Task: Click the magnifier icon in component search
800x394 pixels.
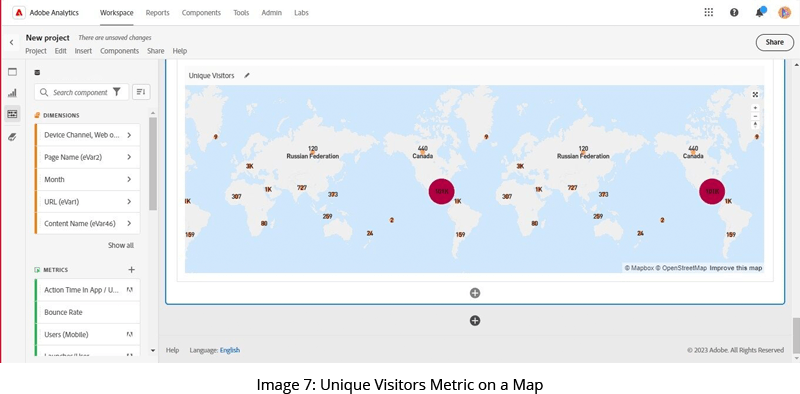Action: point(44,92)
